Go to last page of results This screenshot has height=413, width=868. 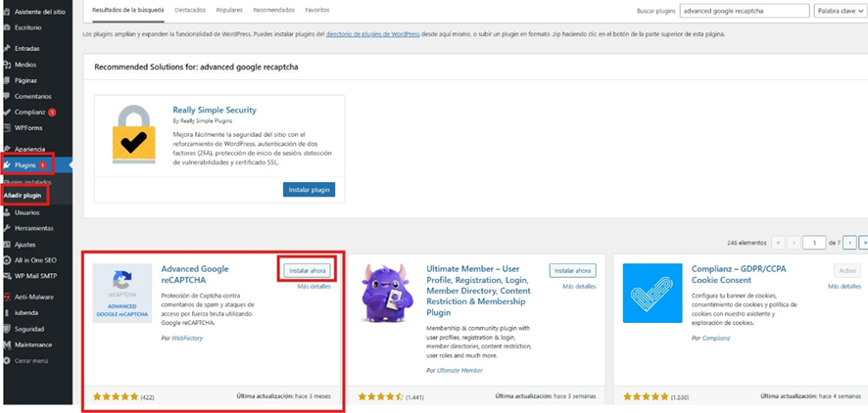tap(863, 243)
